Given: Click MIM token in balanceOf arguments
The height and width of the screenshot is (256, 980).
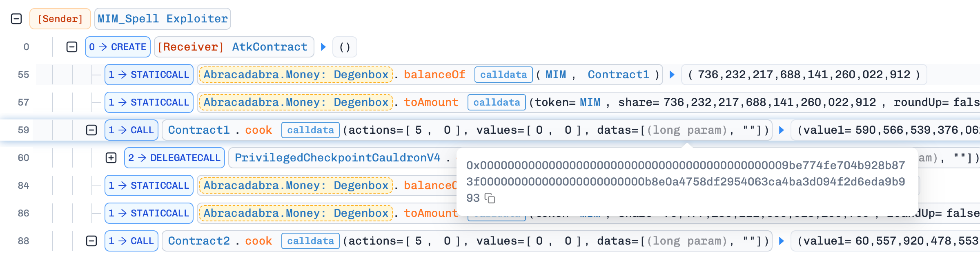Looking at the screenshot, I should click(556, 75).
